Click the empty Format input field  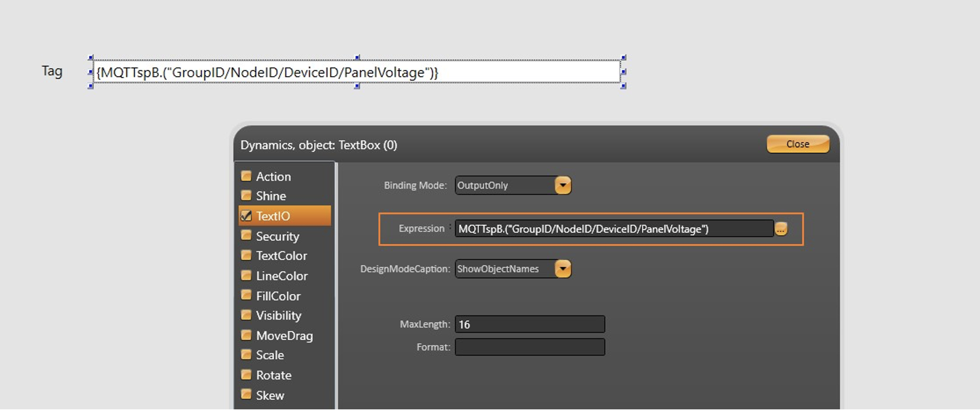(530, 347)
